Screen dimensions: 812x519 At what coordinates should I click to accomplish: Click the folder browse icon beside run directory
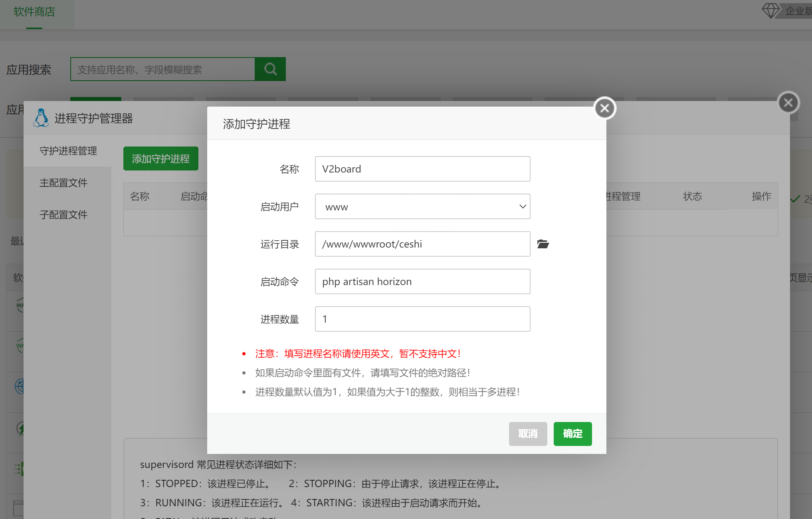(x=543, y=244)
